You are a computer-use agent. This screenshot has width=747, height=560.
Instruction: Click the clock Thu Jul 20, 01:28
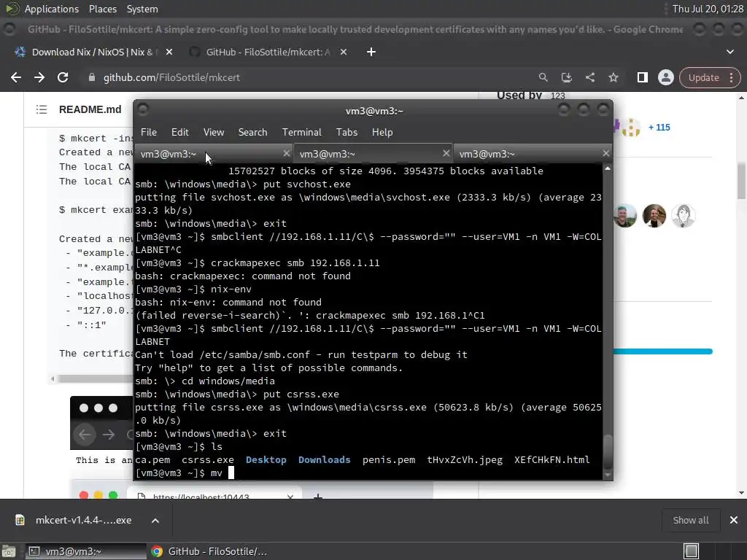click(x=708, y=9)
